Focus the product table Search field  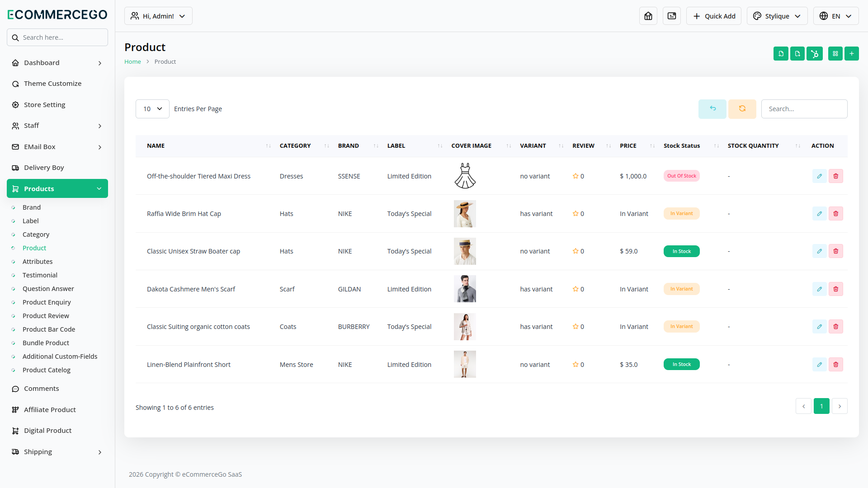[804, 109]
